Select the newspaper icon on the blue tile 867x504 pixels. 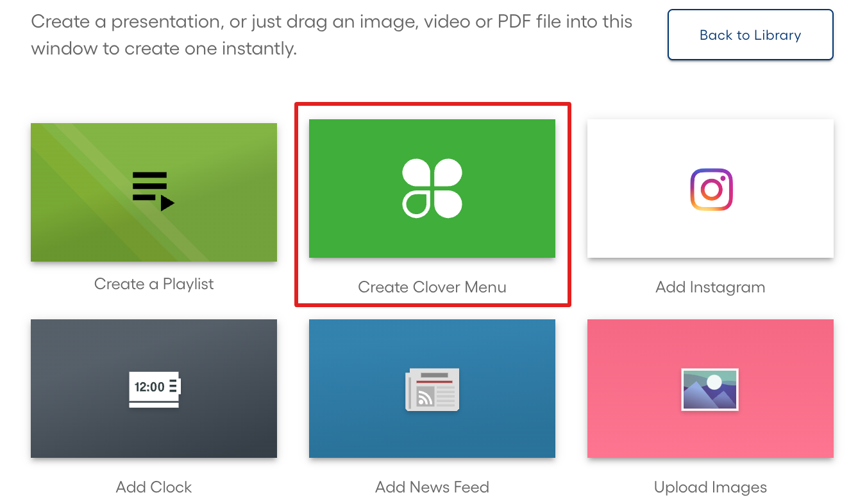[432, 389]
